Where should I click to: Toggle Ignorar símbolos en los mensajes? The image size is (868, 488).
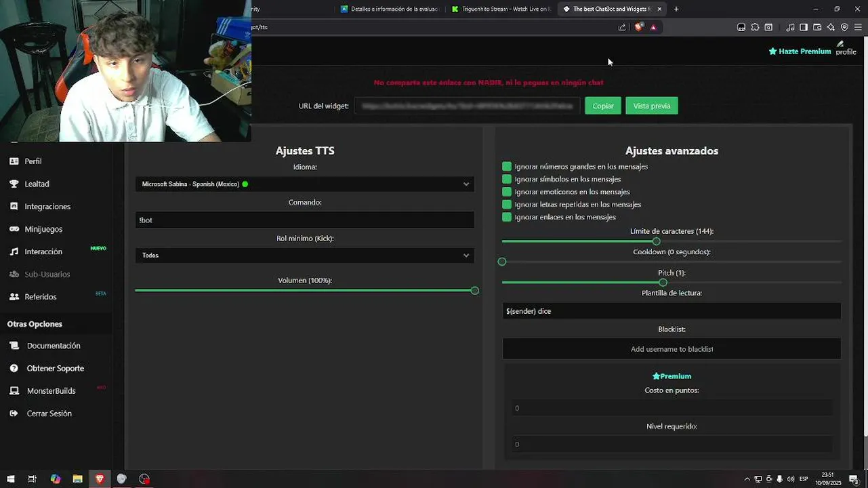click(507, 179)
